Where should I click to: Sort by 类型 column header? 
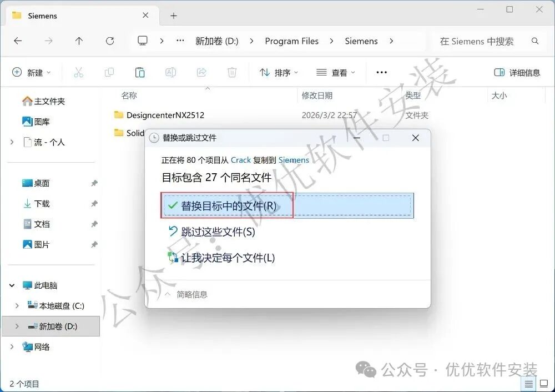point(413,96)
